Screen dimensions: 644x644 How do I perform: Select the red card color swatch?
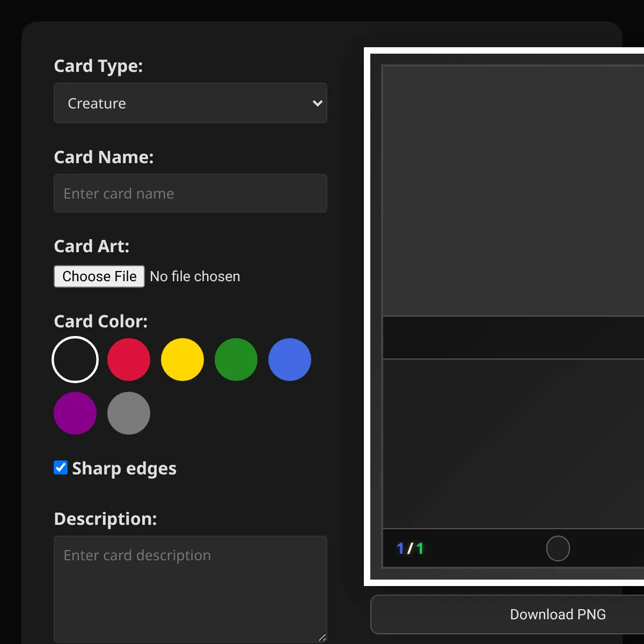tap(129, 360)
